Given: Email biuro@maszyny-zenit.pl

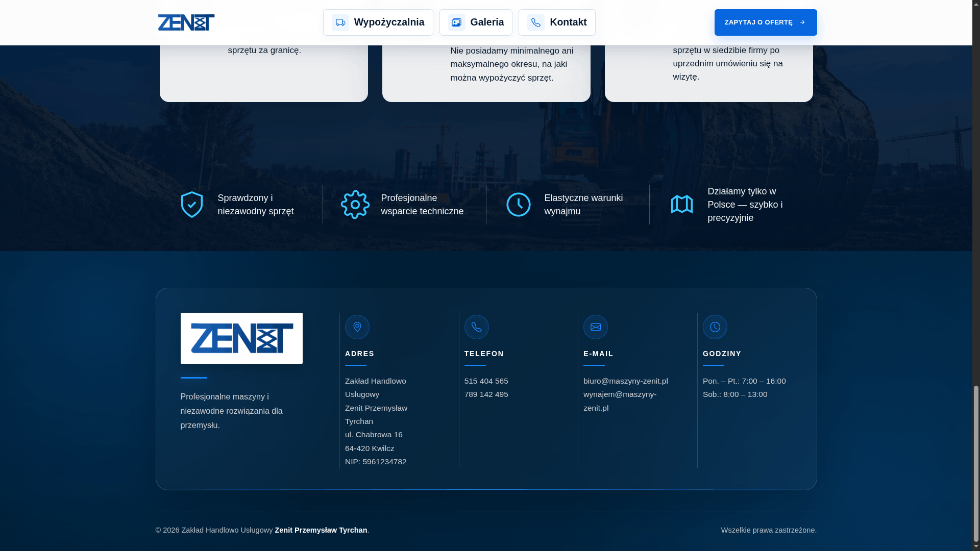Looking at the screenshot, I should click(626, 381).
